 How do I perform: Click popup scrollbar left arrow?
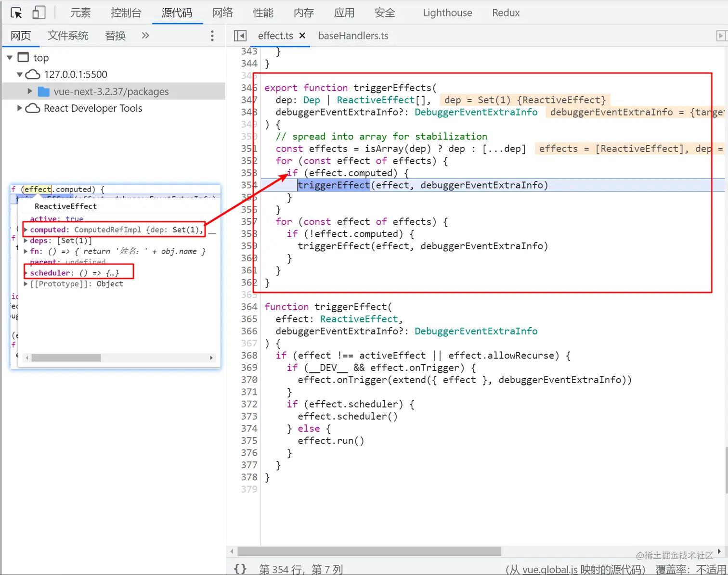[27, 358]
